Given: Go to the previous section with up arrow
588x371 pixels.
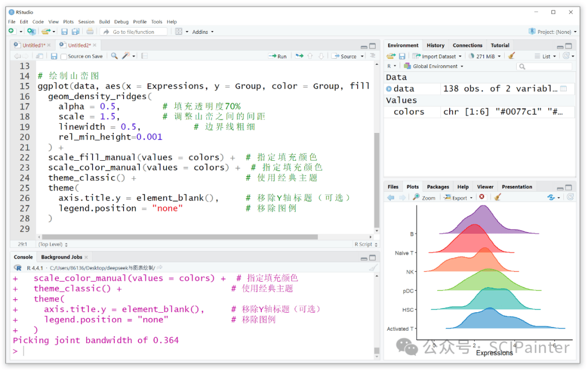Looking at the screenshot, I should [x=310, y=56].
